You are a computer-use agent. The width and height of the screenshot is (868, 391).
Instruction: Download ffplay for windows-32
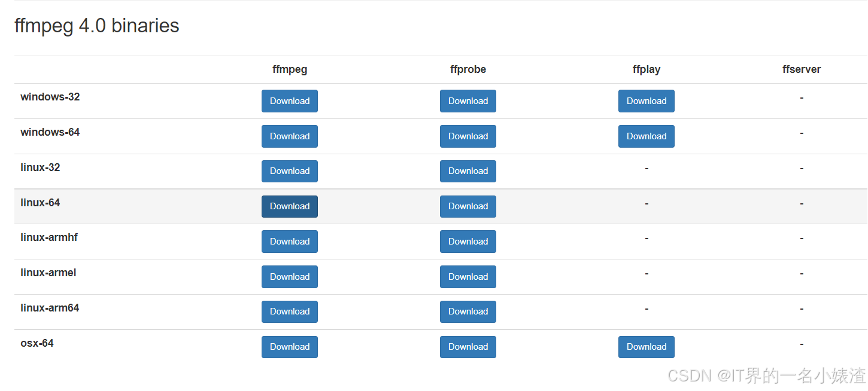point(647,101)
